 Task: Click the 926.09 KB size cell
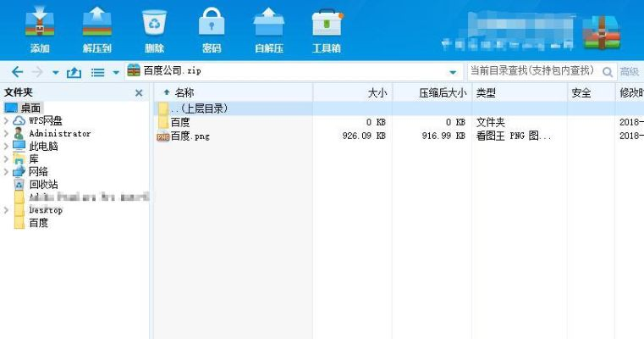click(364, 136)
